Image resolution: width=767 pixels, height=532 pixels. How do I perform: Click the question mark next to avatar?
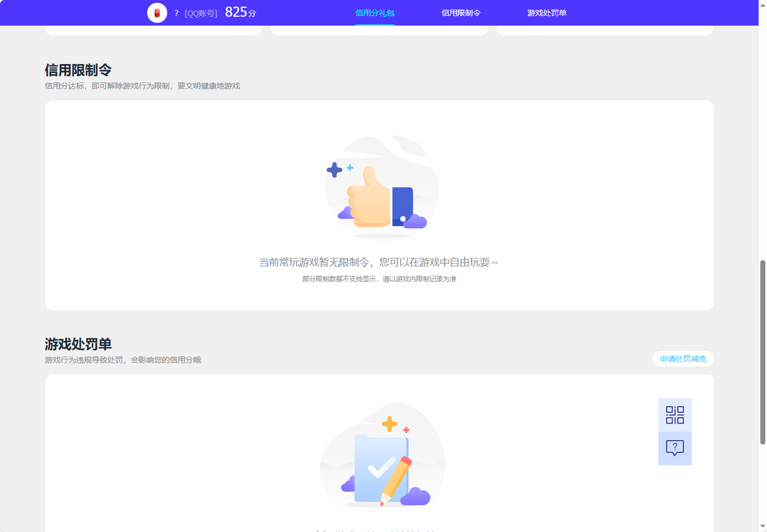tap(176, 13)
